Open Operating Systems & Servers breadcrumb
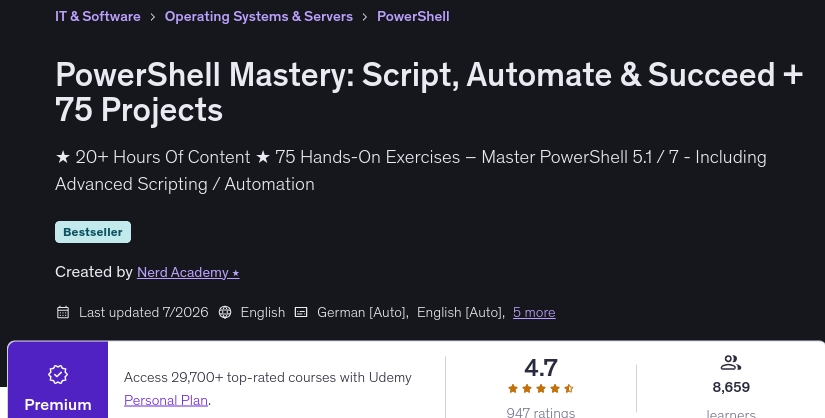This screenshot has height=418, width=825. coord(259,16)
